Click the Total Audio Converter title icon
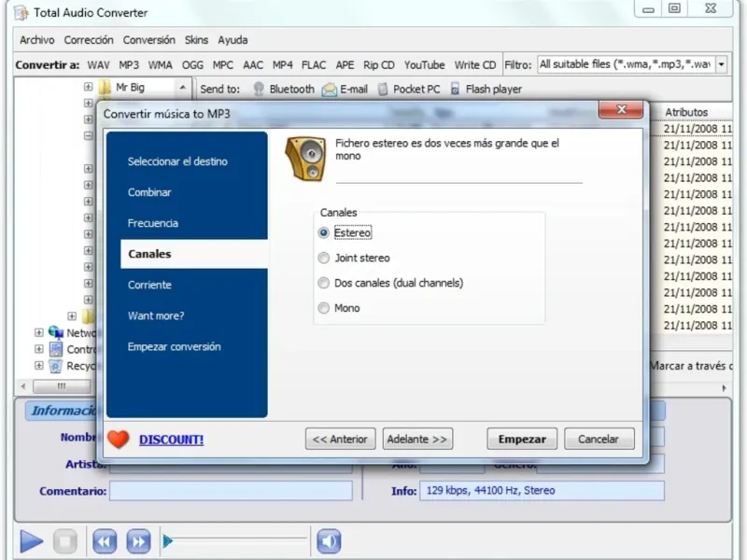This screenshot has width=747, height=560. (21, 13)
